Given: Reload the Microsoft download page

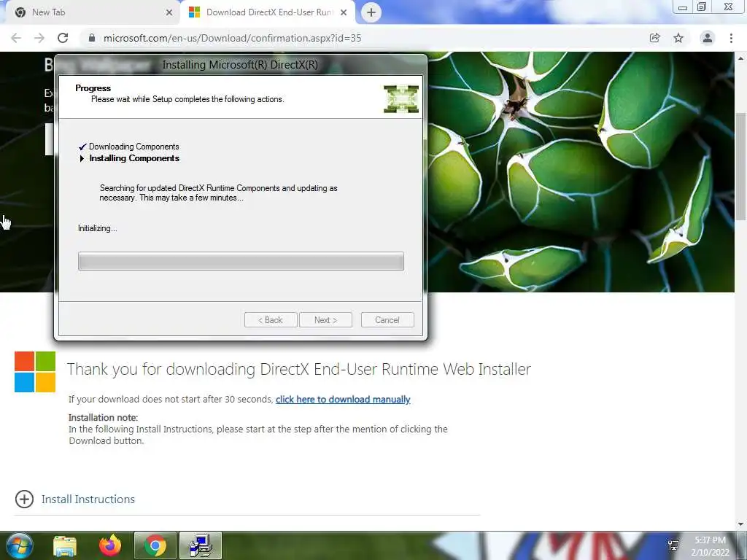Looking at the screenshot, I should pos(63,38).
